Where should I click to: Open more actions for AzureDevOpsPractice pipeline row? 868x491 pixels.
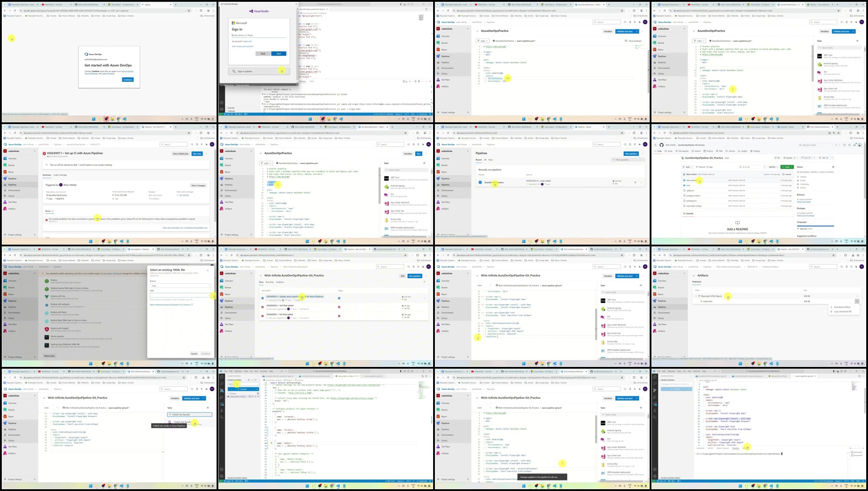click(x=641, y=182)
